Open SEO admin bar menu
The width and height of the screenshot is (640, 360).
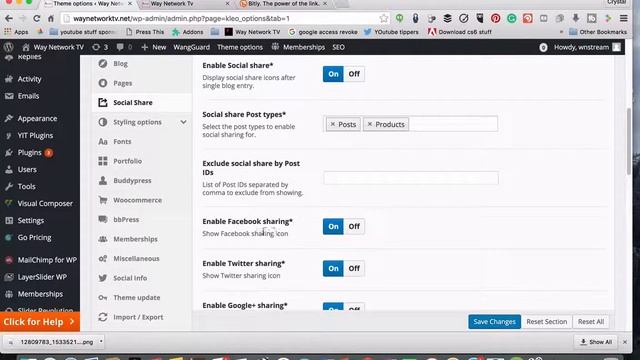pos(338,47)
